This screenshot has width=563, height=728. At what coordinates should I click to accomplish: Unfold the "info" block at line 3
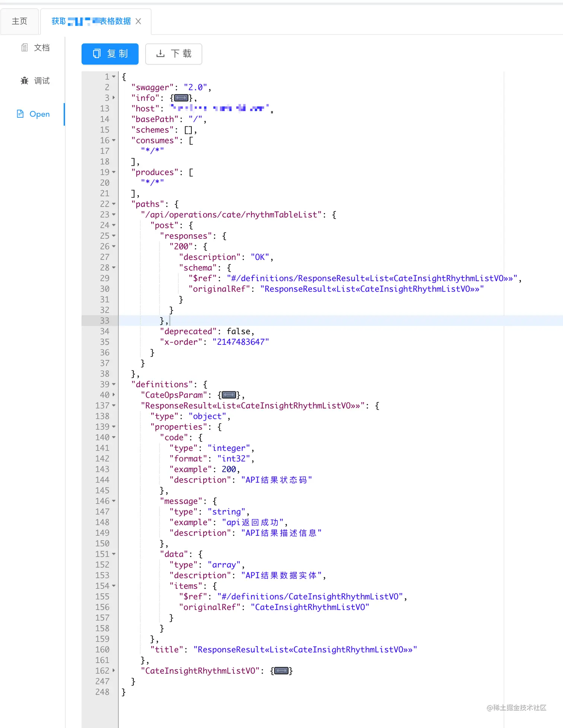[114, 98]
